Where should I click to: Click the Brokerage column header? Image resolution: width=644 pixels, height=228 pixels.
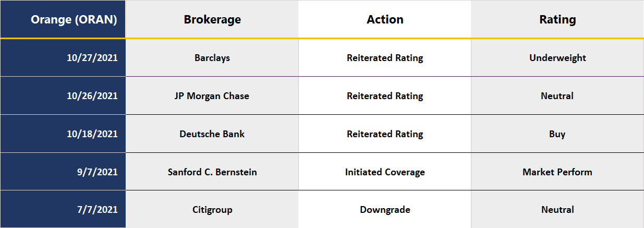pyautogui.click(x=212, y=19)
